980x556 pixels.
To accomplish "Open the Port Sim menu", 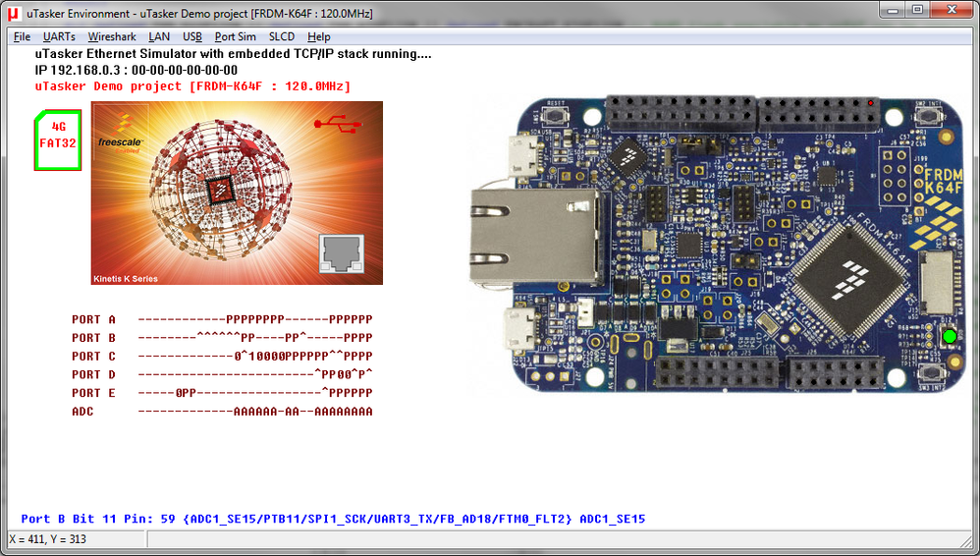I will 235,36.
